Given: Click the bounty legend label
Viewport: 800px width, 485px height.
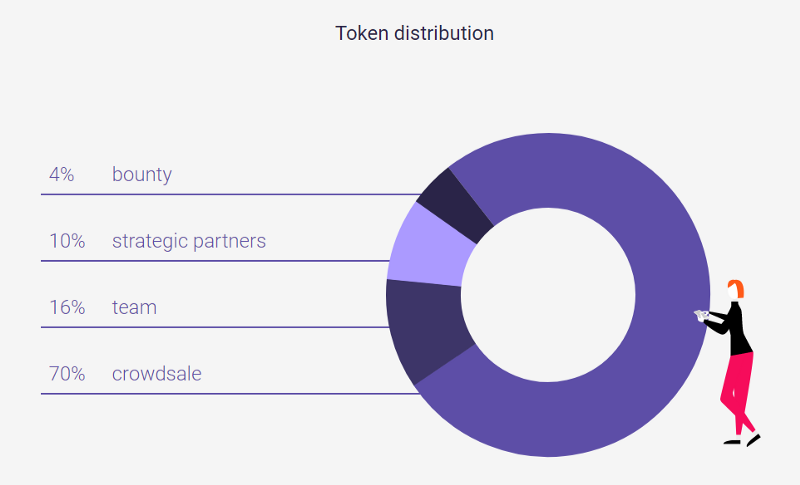Looking at the screenshot, I should click(142, 174).
